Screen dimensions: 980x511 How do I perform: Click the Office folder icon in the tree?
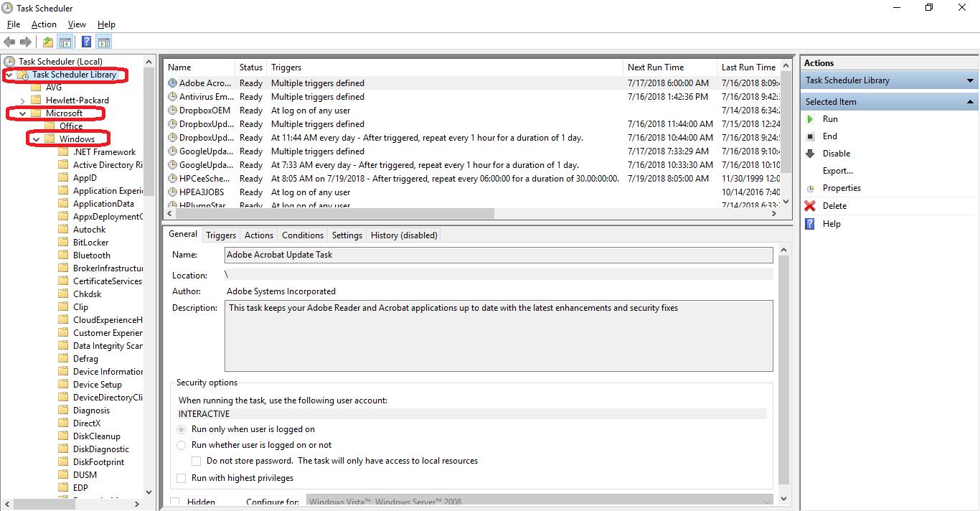tap(50, 126)
